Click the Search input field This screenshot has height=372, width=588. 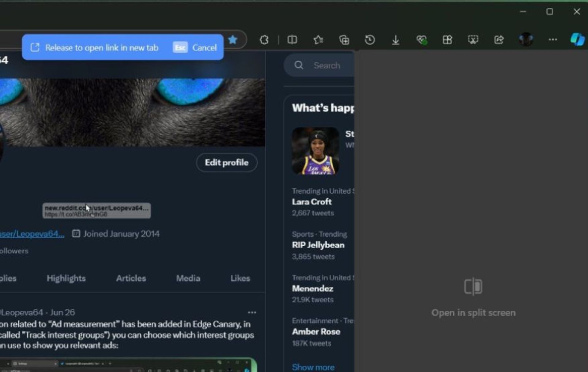[x=326, y=65]
